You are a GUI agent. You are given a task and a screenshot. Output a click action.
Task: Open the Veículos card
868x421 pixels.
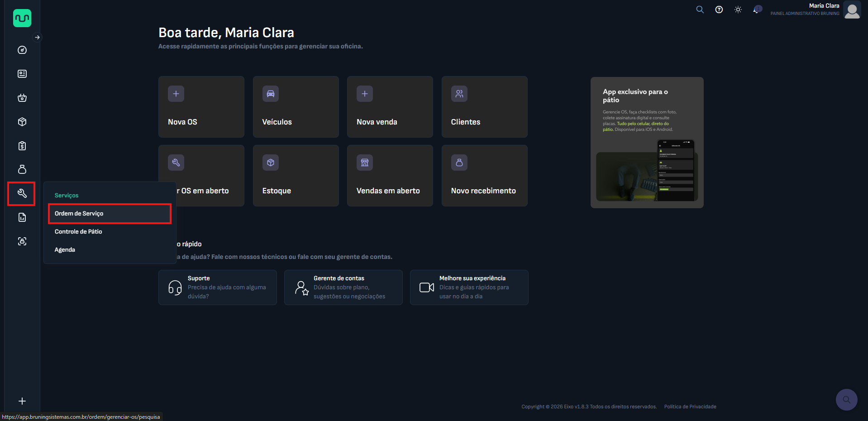point(296,107)
